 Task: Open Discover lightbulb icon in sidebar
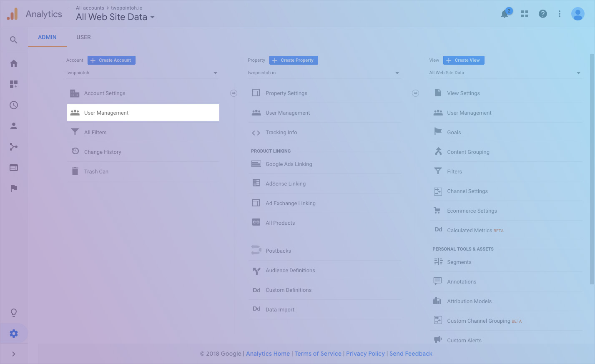coord(14,313)
